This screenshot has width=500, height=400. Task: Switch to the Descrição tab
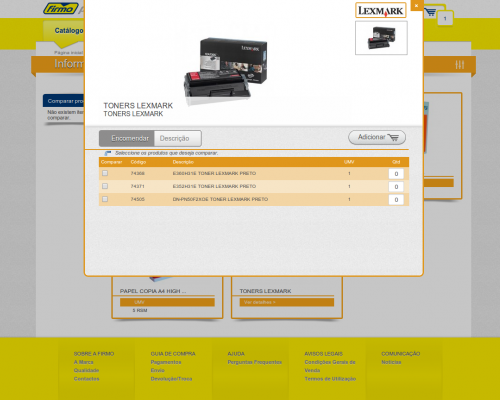coord(178,138)
